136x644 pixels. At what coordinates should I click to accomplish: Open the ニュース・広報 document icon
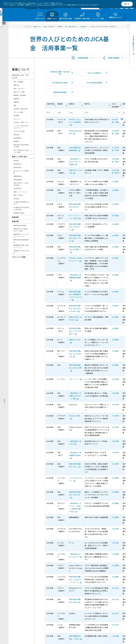click(98, 14)
